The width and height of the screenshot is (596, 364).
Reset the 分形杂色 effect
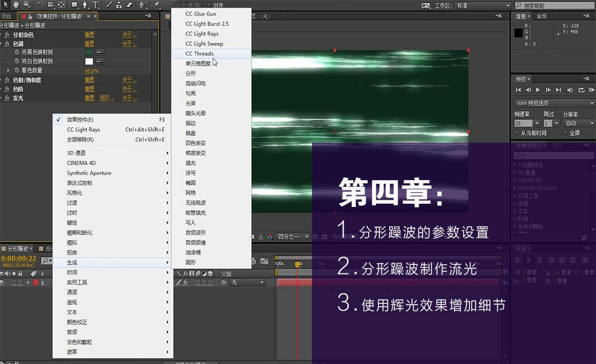[90, 35]
